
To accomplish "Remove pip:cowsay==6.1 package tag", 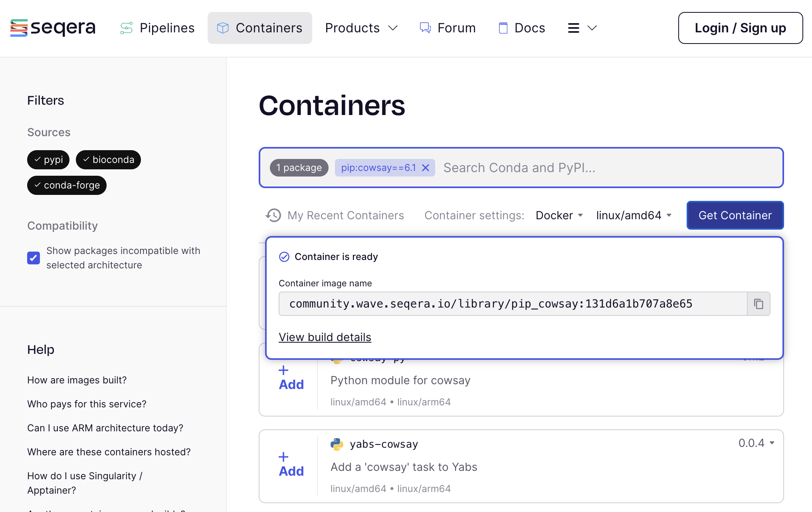I will (426, 167).
